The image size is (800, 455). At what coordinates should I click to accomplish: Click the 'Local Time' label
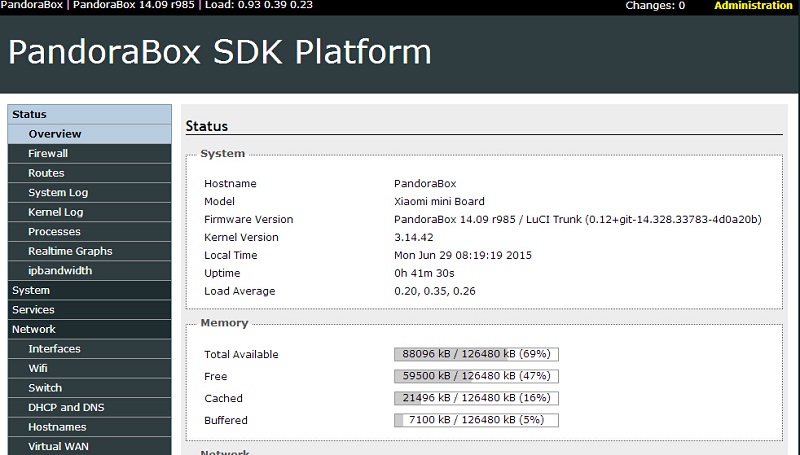pyautogui.click(x=231, y=255)
